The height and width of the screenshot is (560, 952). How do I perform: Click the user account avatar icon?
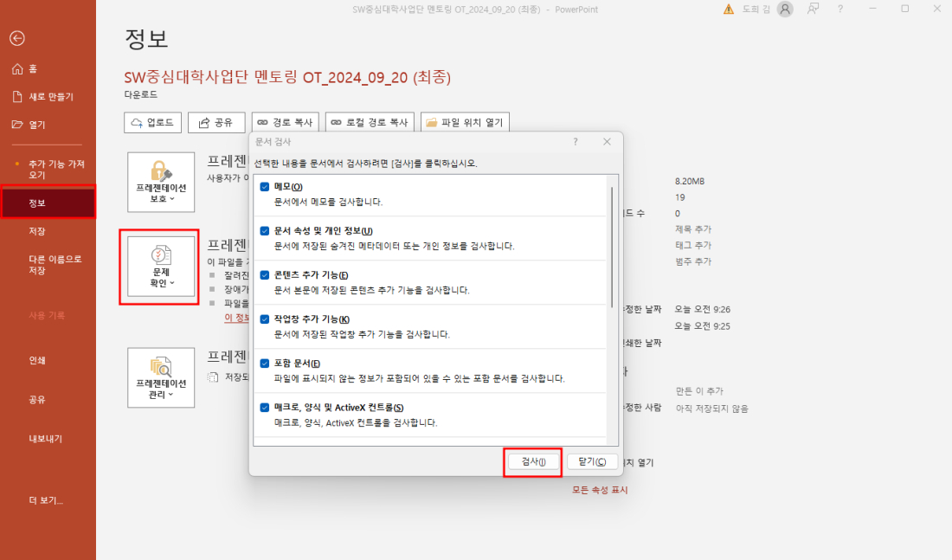pyautogui.click(x=785, y=10)
